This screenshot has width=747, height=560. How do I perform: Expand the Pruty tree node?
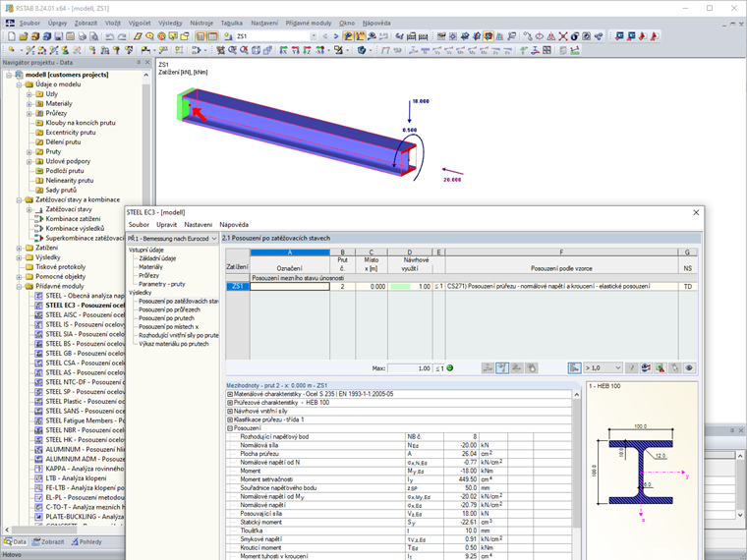29,152
